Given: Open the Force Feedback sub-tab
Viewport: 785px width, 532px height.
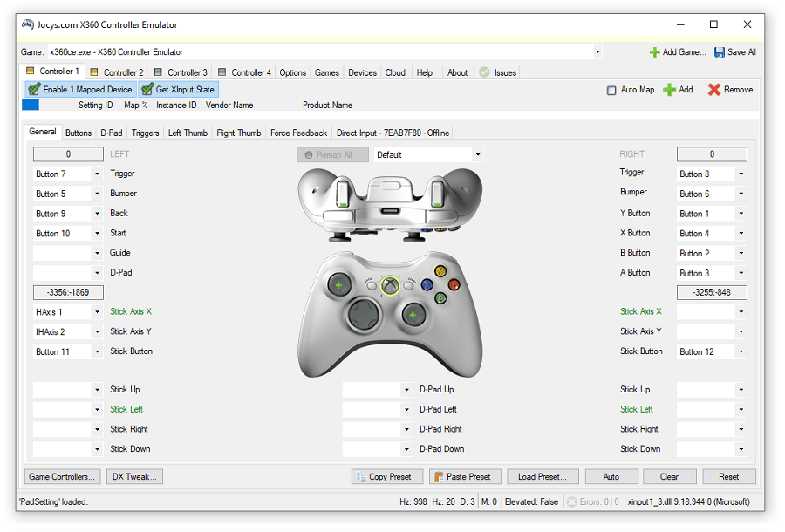Looking at the screenshot, I should (298, 133).
